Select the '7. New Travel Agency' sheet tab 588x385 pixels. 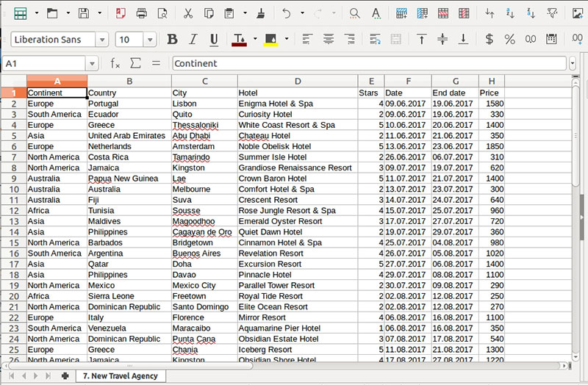click(x=120, y=375)
